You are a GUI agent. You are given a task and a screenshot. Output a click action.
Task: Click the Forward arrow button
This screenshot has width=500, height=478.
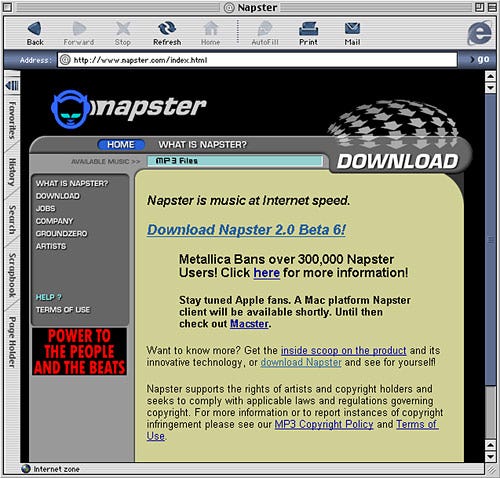pos(79,33)
